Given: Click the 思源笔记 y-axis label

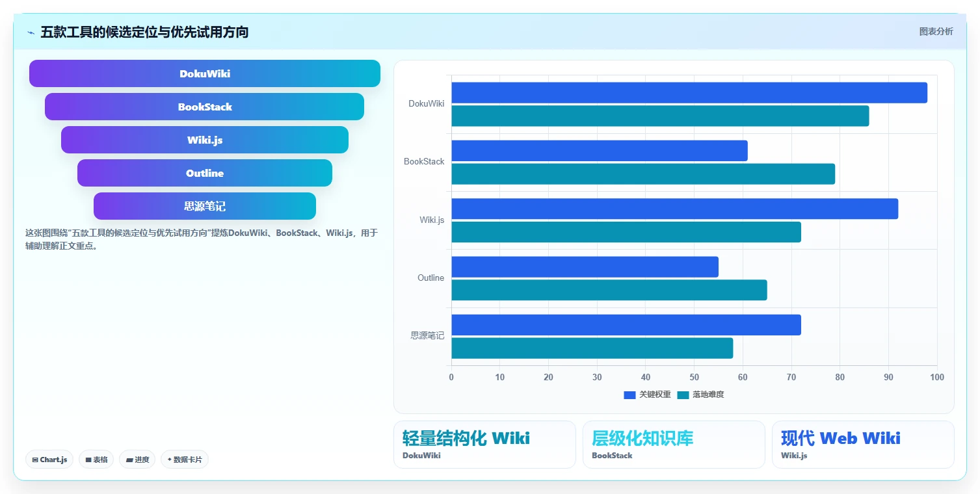Looking at the screenshot, I should coord(427,335).
